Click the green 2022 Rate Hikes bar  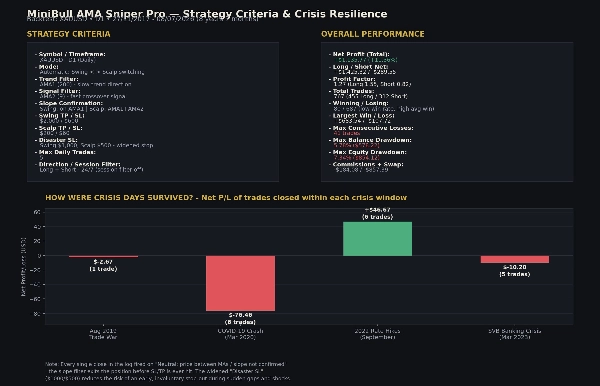tap(377, 239)
